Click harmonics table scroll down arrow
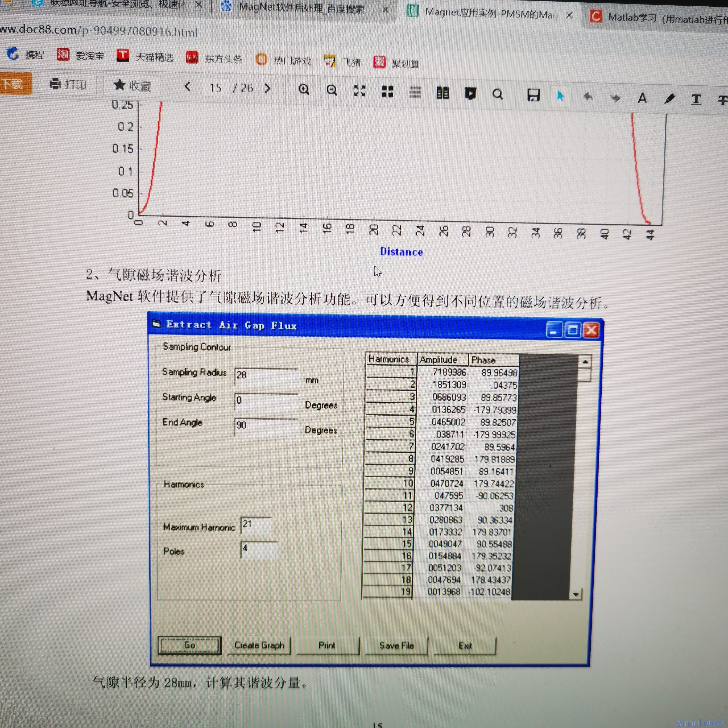This screenshot has height=728, width=728. click(576, 595)
